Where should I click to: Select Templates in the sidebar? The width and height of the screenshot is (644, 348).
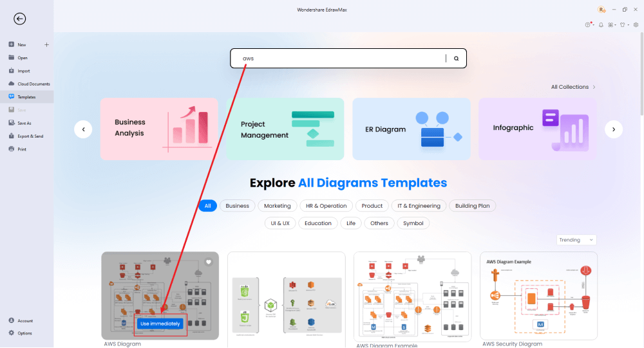click(26, 97)
